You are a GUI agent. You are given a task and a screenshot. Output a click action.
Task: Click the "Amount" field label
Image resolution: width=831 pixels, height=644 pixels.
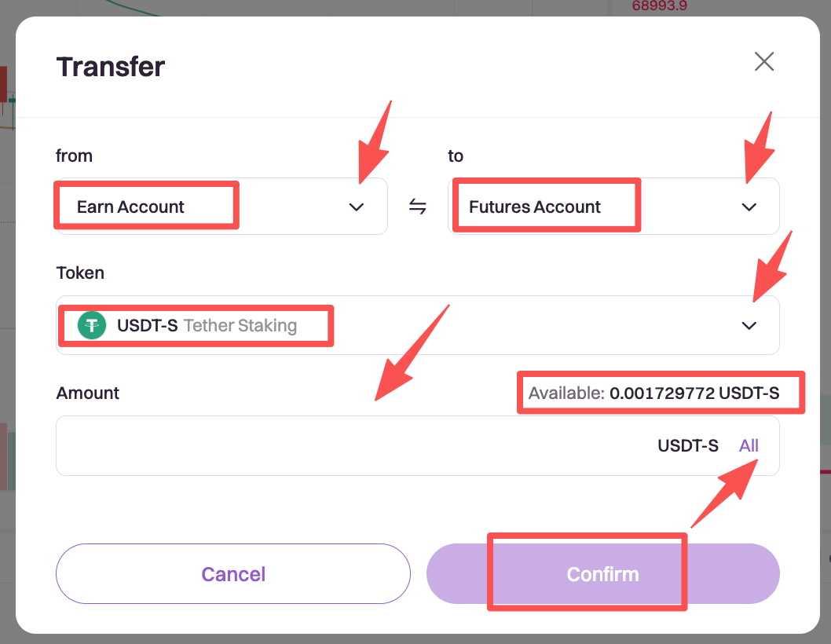point(88,393)
